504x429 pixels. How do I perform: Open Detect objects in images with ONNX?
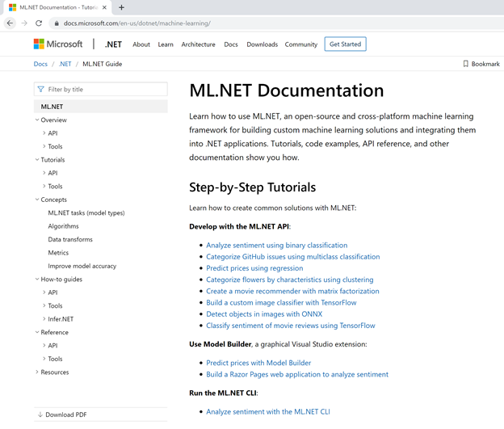click(264, 313)
